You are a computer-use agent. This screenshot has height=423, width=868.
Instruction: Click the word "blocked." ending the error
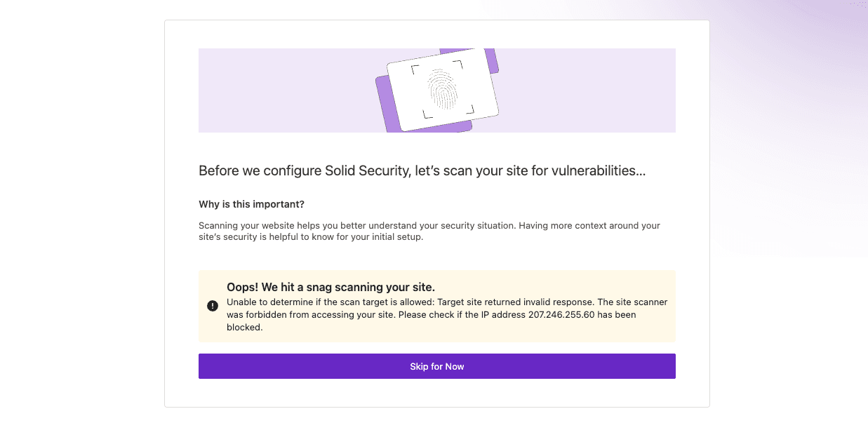pyautogui.click(x=244, y=328)
